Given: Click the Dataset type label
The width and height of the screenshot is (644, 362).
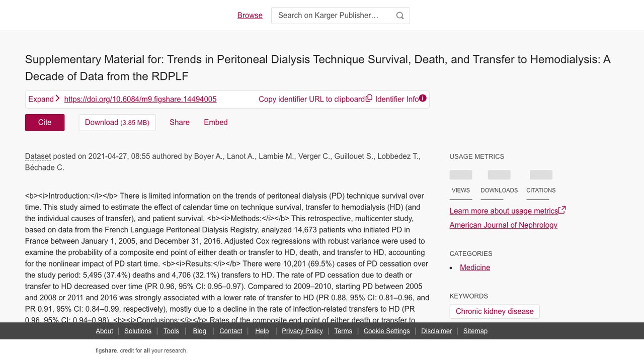Looking at the screenshot, I should click(x=38, y=156).
